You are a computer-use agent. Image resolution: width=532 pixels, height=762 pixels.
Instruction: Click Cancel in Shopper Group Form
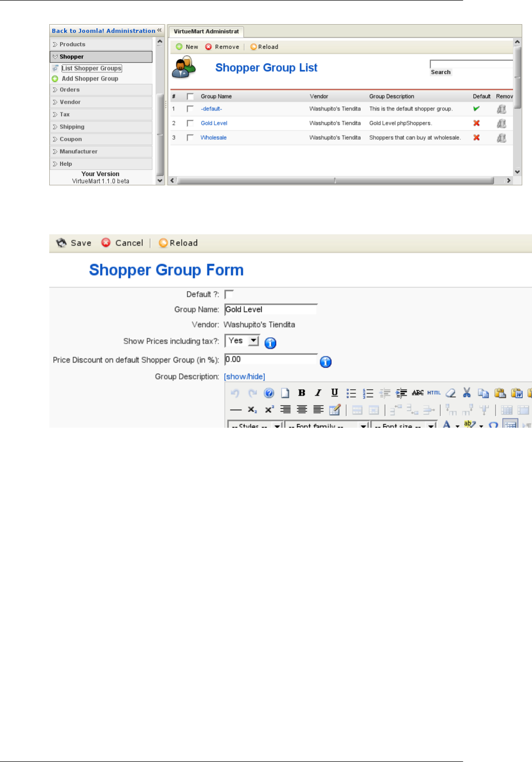click(122, 243)
